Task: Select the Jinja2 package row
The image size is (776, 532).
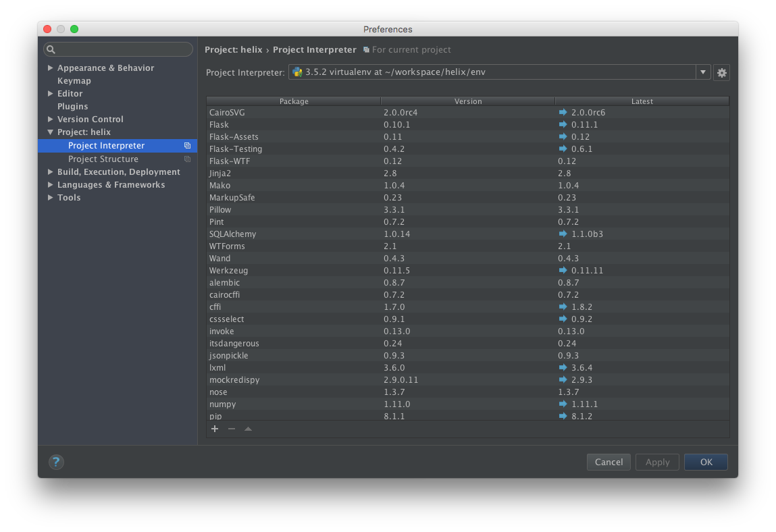Action: pos(467,174)
